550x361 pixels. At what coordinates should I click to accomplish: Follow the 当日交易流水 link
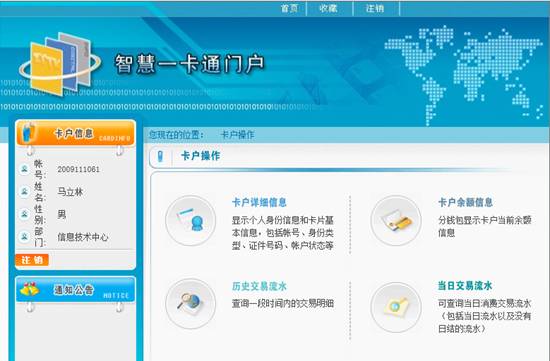465,286
